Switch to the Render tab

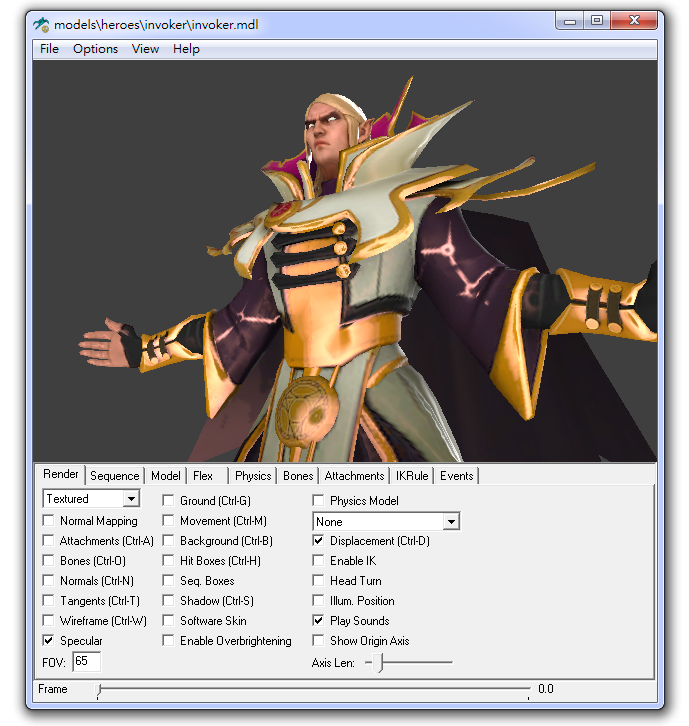tap(61, 474)
